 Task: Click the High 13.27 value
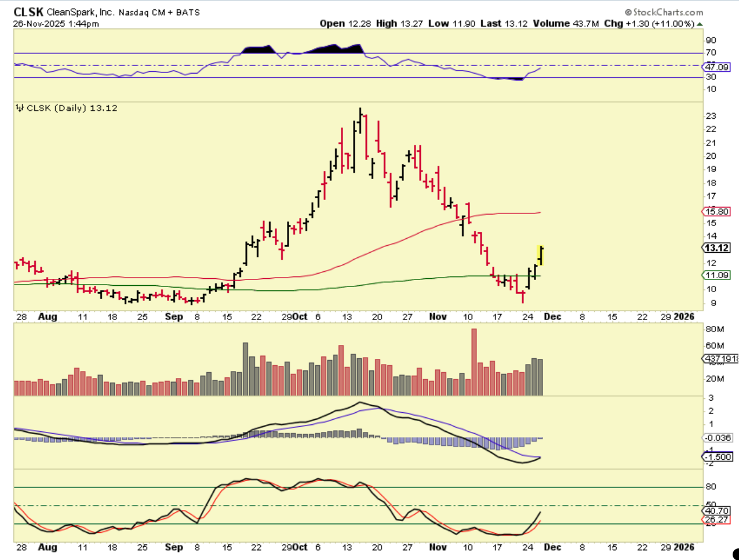[x=401, y=24]
